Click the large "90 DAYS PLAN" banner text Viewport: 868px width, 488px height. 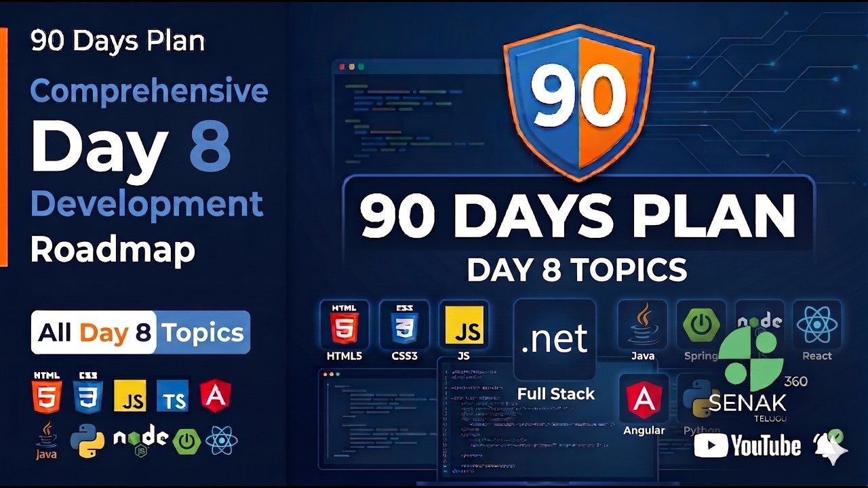pyautogui.click(x=578, y=216)
